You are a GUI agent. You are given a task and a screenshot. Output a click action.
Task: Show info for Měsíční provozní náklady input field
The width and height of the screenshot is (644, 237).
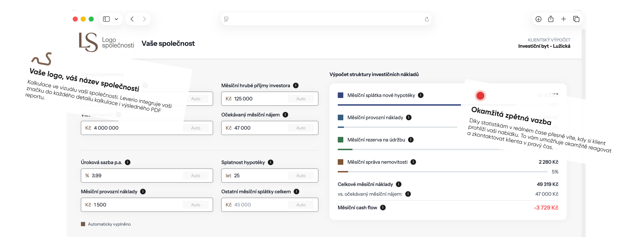pyautogui.click(x=143, y=192)
